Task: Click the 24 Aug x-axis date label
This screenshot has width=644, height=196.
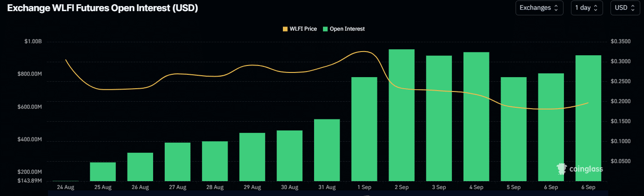Action: (x=66, y=187)
